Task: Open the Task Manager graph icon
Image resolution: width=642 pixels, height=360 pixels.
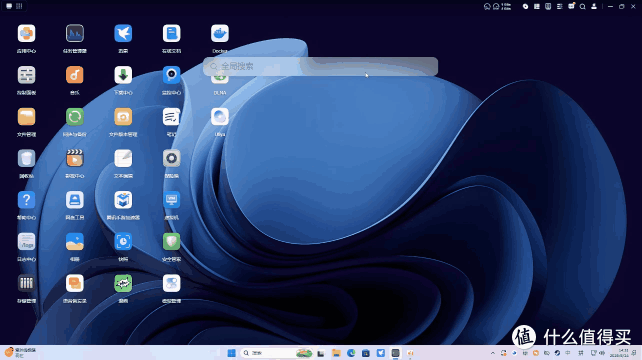Action: pos(75,34)
